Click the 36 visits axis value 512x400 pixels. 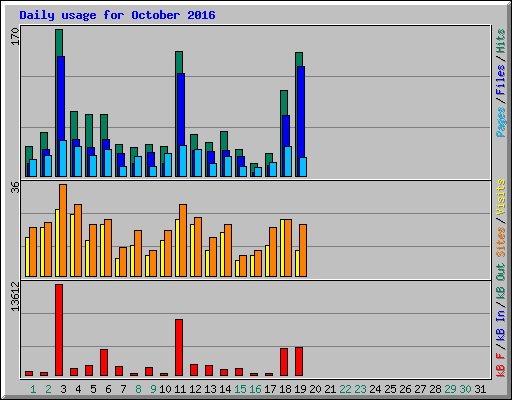[x=15, y=187]
